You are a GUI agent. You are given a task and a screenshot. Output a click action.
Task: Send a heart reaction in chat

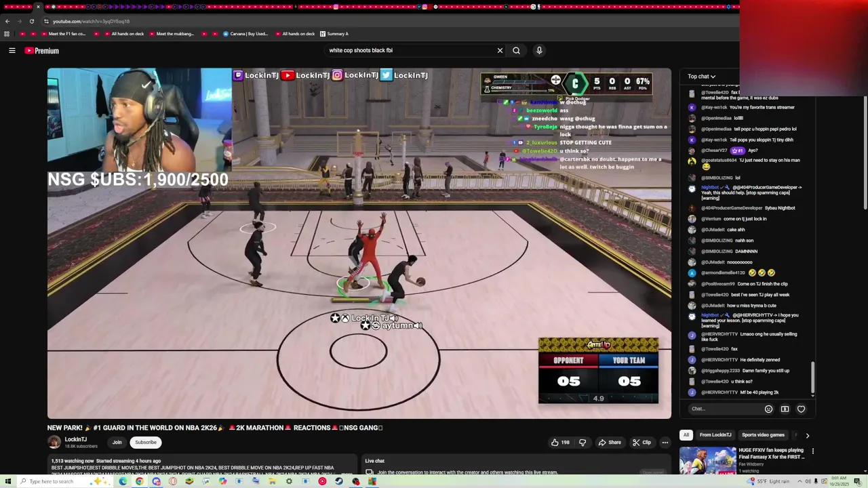(801, 409)
